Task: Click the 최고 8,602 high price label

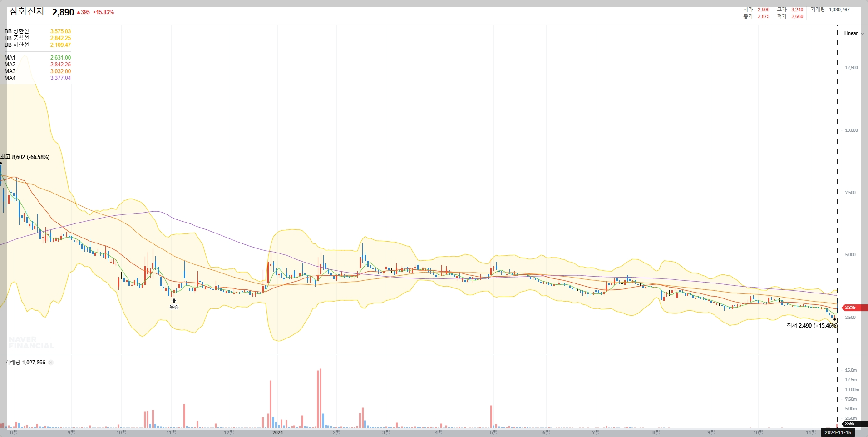Action: pos(25,157)
